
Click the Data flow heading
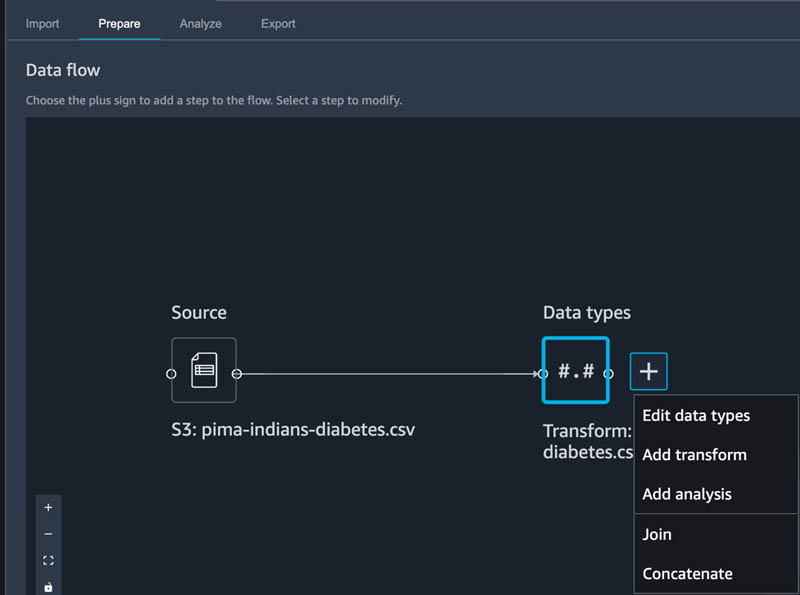[x=63, y=70]
